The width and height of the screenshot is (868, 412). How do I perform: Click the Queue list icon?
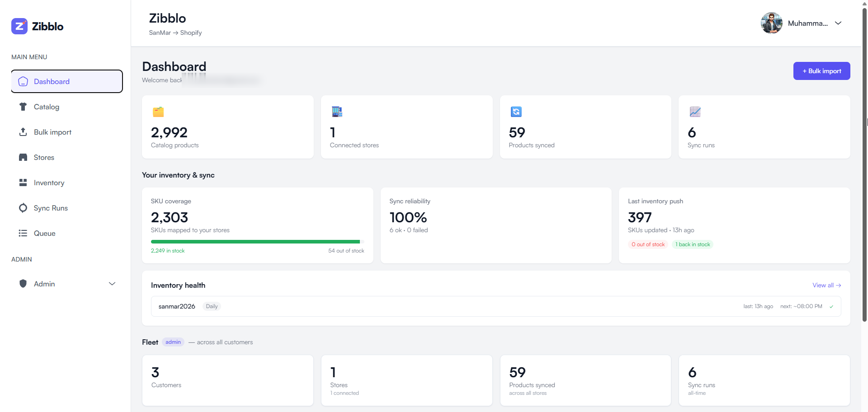tap(23, 233)
